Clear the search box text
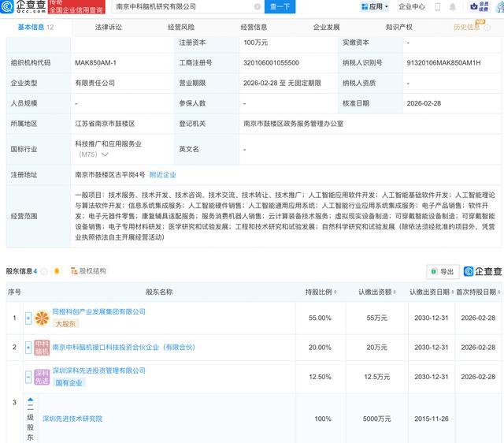504x443 pixels. tap(258, 7)
